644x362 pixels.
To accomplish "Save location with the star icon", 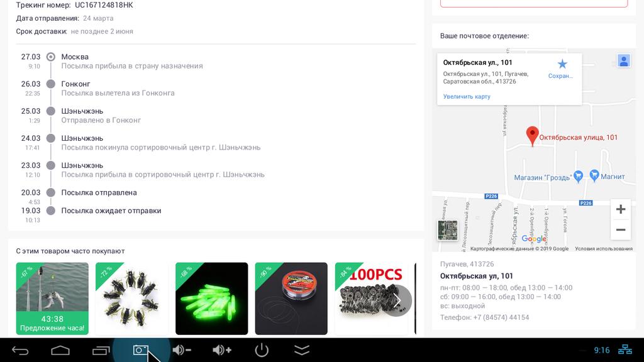I will 562,64.
